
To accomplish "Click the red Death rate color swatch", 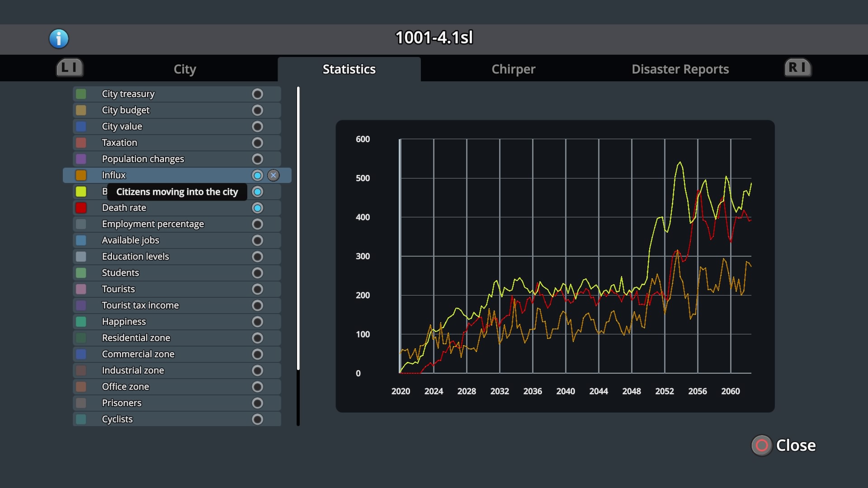I will (x=81, y=208).
